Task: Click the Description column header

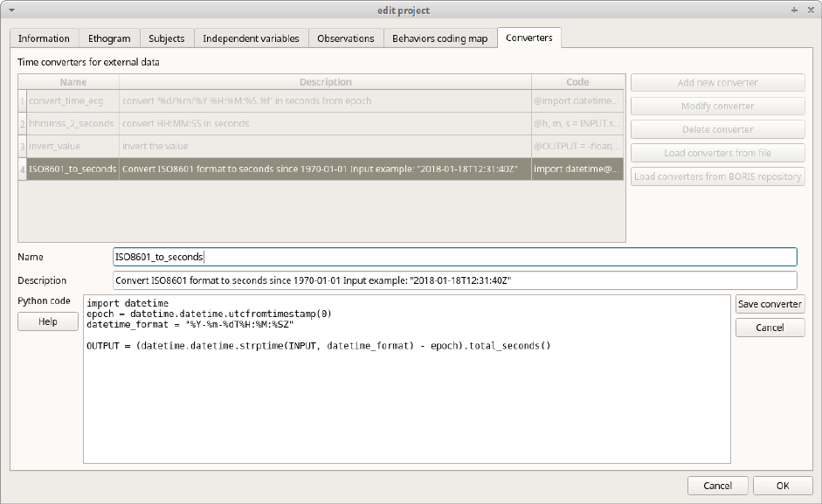Action: (x=325, y=82)
